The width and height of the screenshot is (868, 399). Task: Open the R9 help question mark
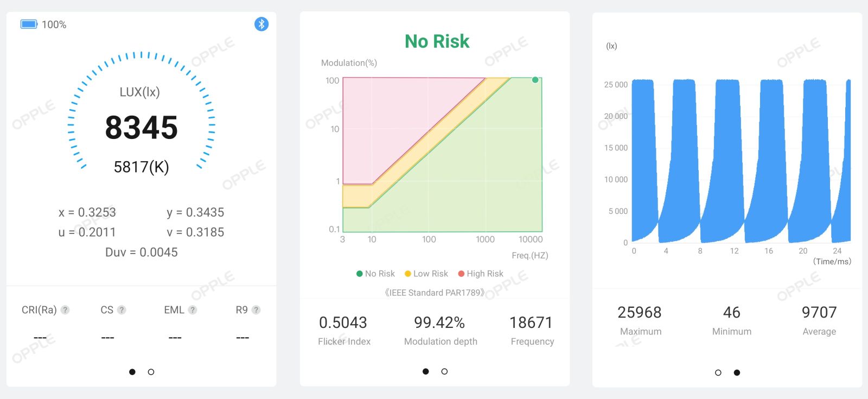[x=256, y=310]
